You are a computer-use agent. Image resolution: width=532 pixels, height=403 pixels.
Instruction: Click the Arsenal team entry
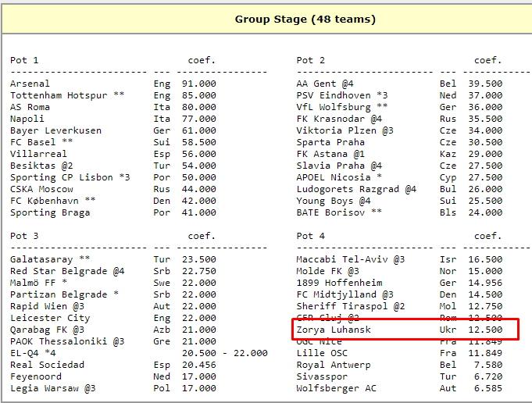click(x=30, y=84)
